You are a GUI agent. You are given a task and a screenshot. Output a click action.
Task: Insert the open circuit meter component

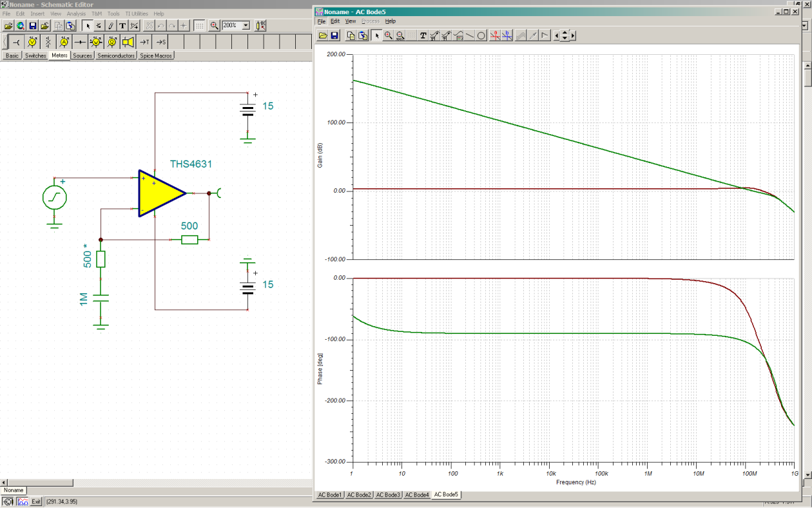(48, 42)
